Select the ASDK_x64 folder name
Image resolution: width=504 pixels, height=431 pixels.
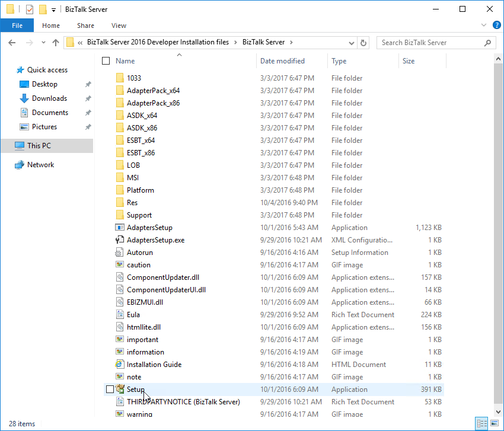[142, 116]
